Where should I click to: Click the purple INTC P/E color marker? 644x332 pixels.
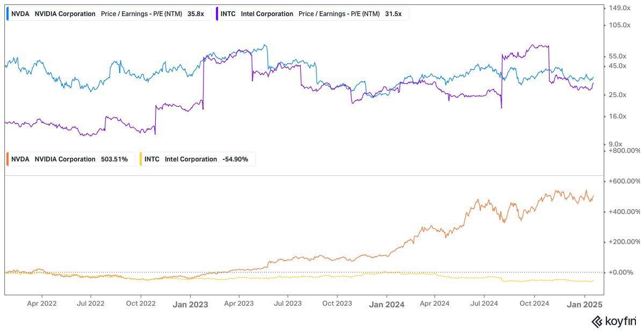point(216,13)
